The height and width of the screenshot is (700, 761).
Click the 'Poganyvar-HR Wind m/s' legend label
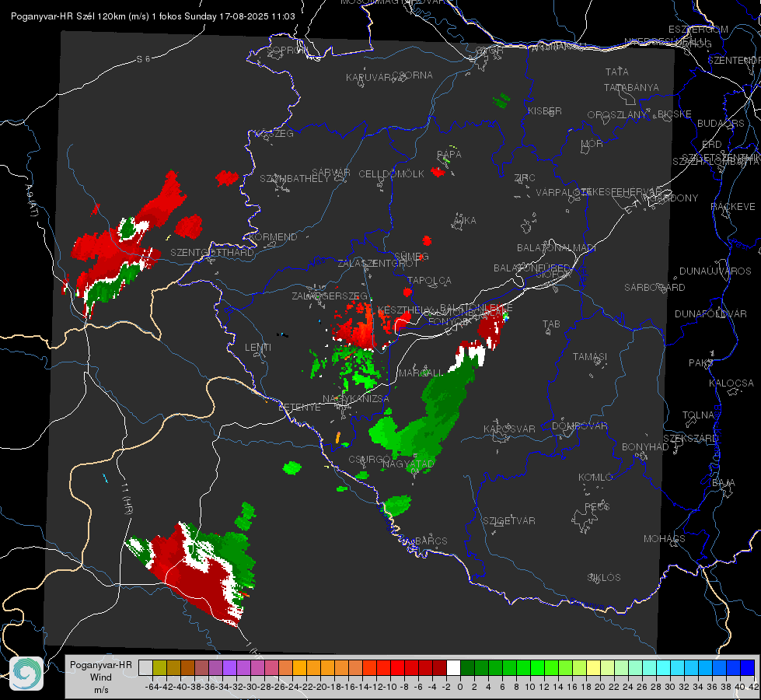click(100, 677)
